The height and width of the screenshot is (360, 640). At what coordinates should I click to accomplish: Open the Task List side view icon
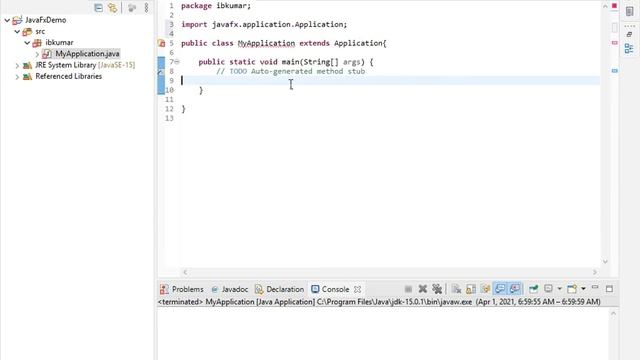tap(629, 11)
